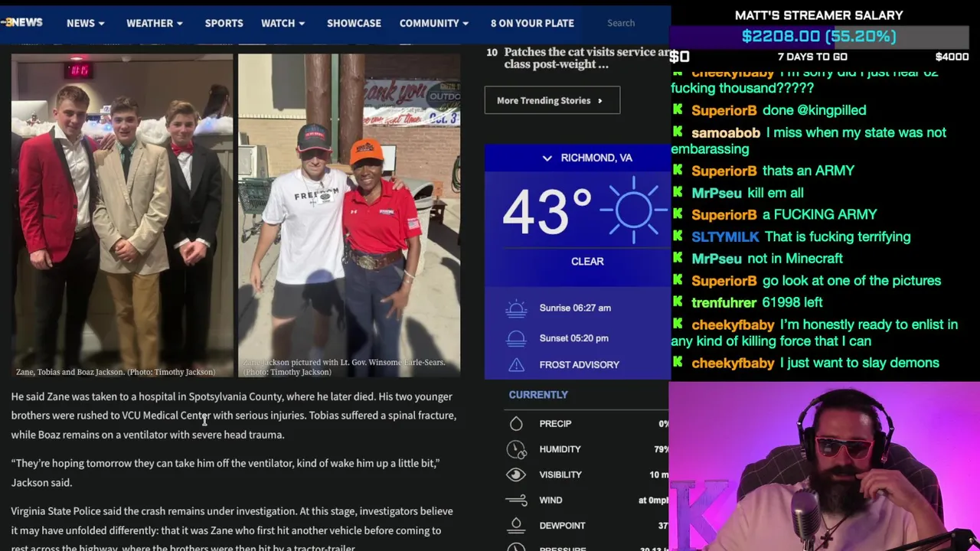This screenshot has height=551, width=980.
Task: Expand the COMMUNITY dropdown menu
Action: pyautogui.click(x=434, y=23)
